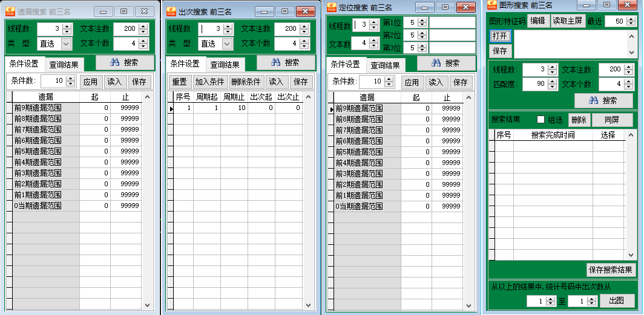Screen dimensions: 644x315
Task: Click 应用 button in 遗漏搜索 window
Action: pyautogui.click(x=90, y=82)
